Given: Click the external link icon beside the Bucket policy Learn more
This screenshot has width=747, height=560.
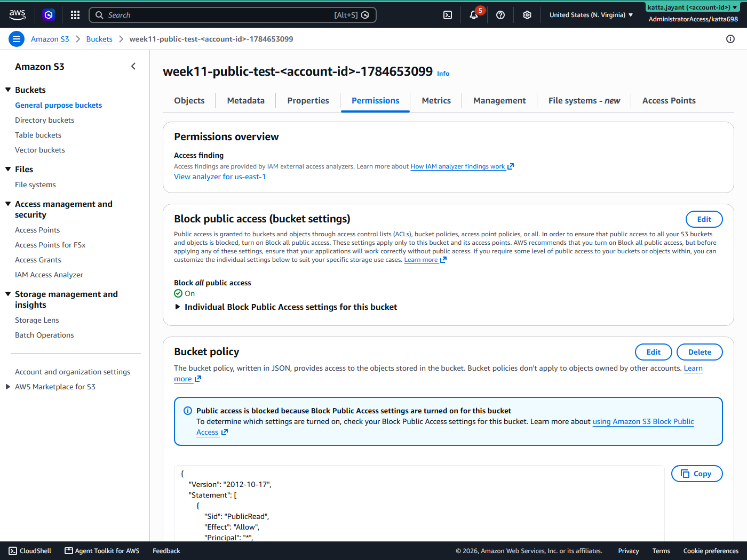Looking at the screenshot, I should tap(198, 379).
